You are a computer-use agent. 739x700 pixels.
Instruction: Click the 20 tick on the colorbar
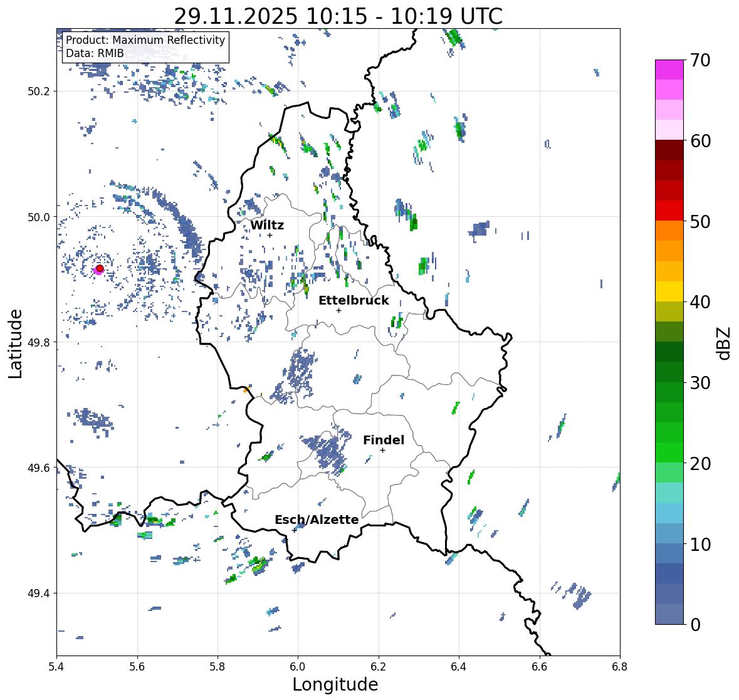pos(700,464)
